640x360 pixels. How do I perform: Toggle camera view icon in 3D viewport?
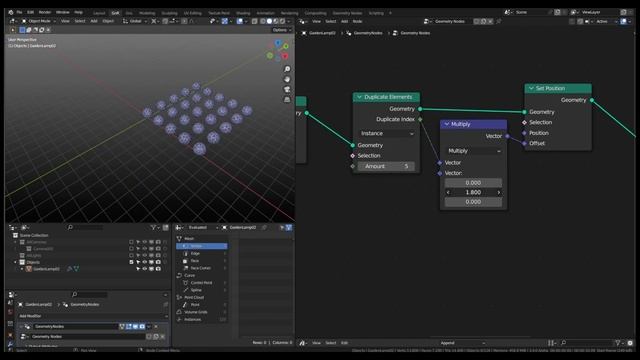click(287, 89)
